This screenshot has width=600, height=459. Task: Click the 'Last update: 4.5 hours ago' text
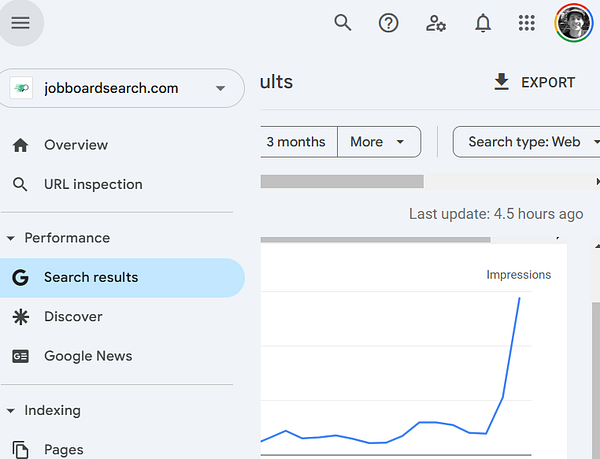pos(496,214)
